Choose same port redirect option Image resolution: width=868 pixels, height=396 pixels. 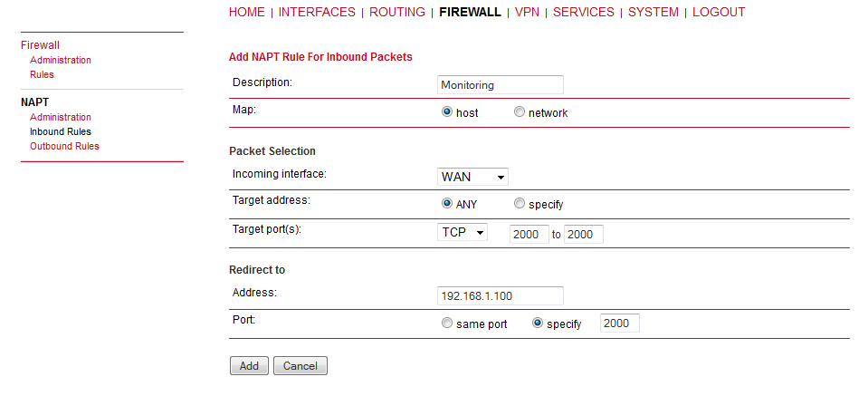pos(447,323)
